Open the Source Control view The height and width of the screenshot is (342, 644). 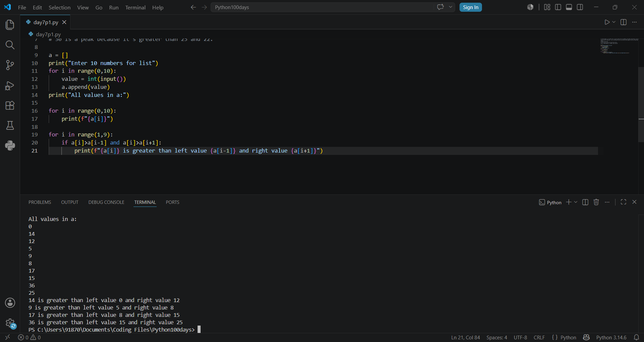(x=10, y=65)
